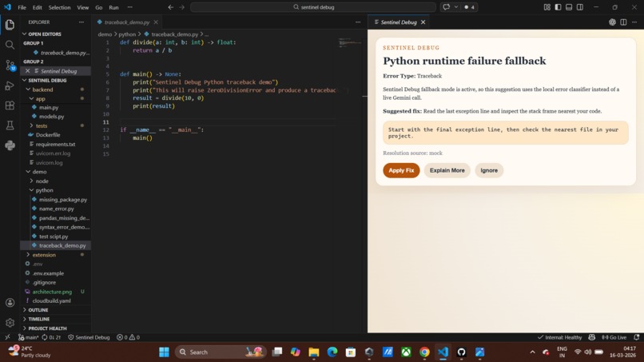Open Explorer more actions ellipsis
Image resolution: width=644 pixels, height=362 pixels.
pos(81,22)
